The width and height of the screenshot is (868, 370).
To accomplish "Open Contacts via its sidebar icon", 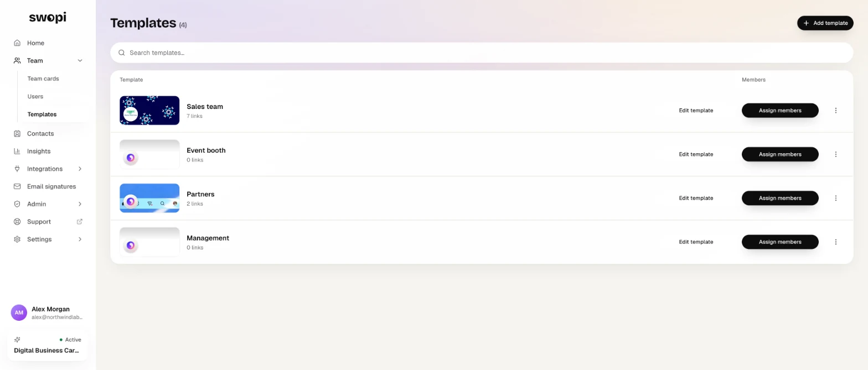I will [17, 133].
